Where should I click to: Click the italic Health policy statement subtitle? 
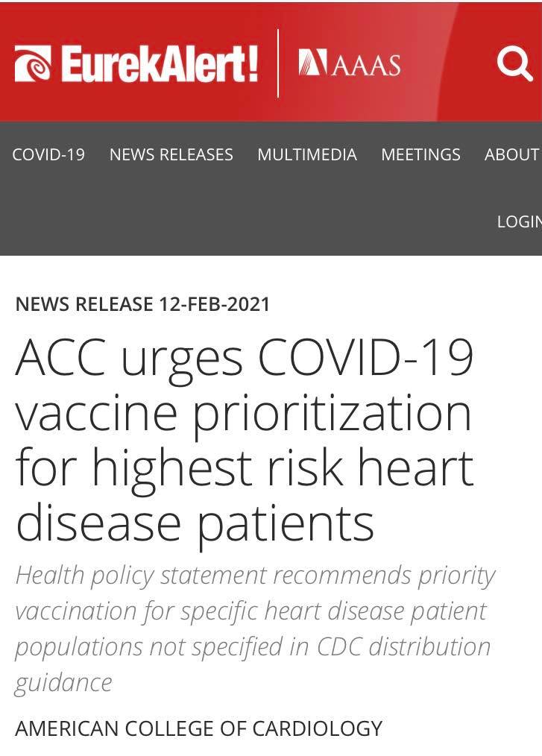(x=255, y=576)
